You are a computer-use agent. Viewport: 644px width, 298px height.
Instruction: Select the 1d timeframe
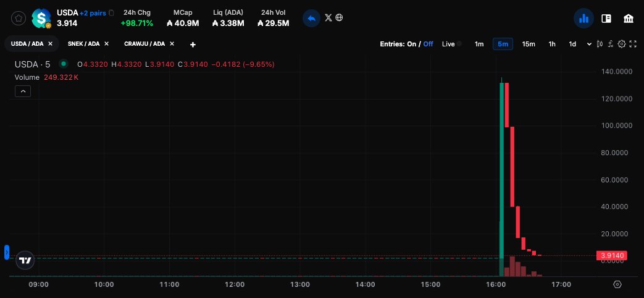(x=572, y=44)
